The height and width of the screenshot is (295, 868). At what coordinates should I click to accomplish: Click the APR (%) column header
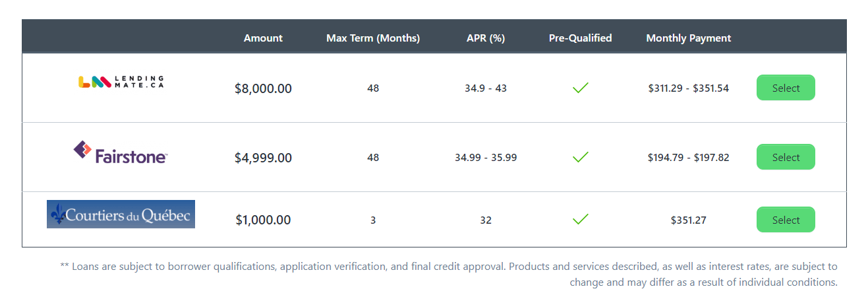(x=486, y=38)
